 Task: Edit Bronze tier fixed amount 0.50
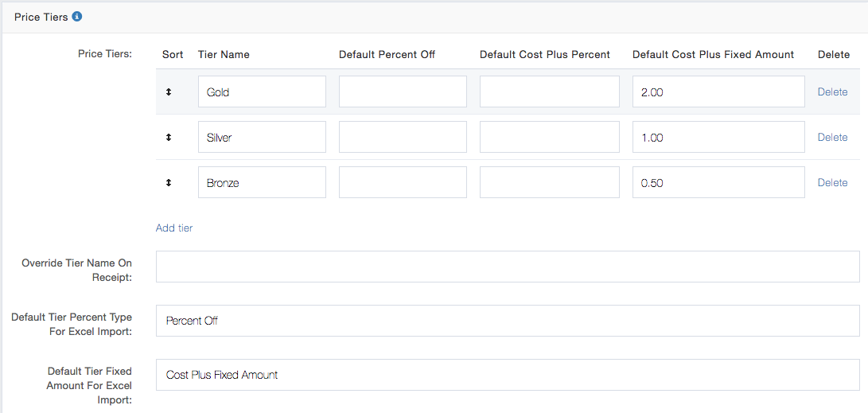tap(718, 183)
